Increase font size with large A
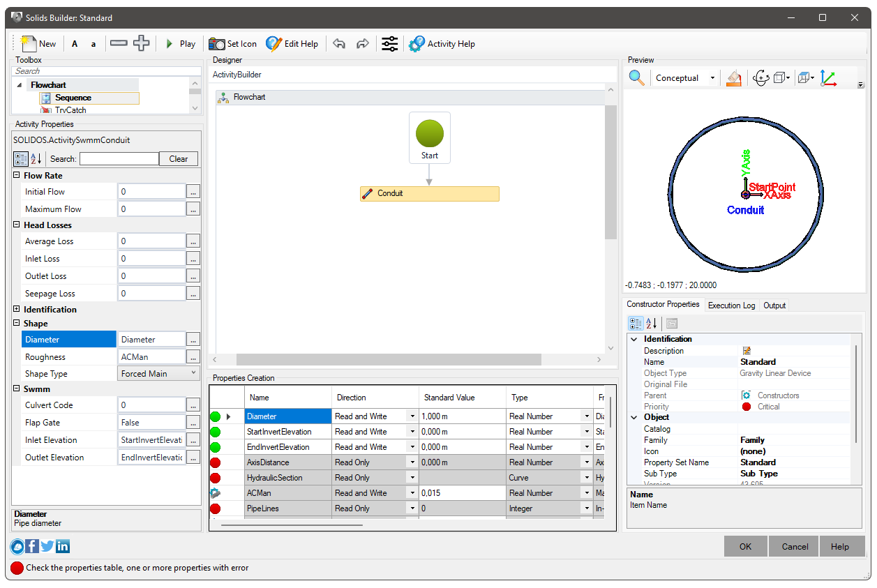Image resolution: width=877 pixels, height=588 pixels. (75, 44)
